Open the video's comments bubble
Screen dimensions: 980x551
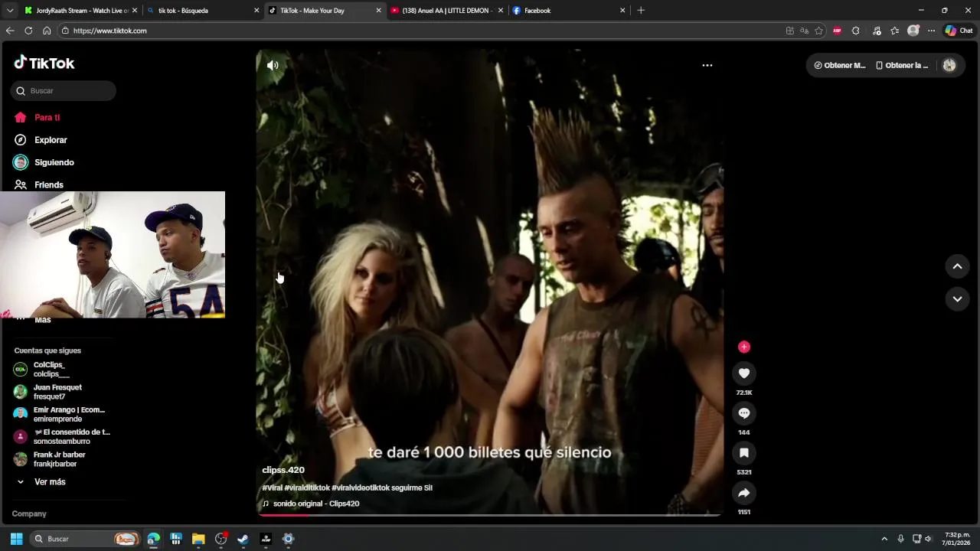coord(743,413)
